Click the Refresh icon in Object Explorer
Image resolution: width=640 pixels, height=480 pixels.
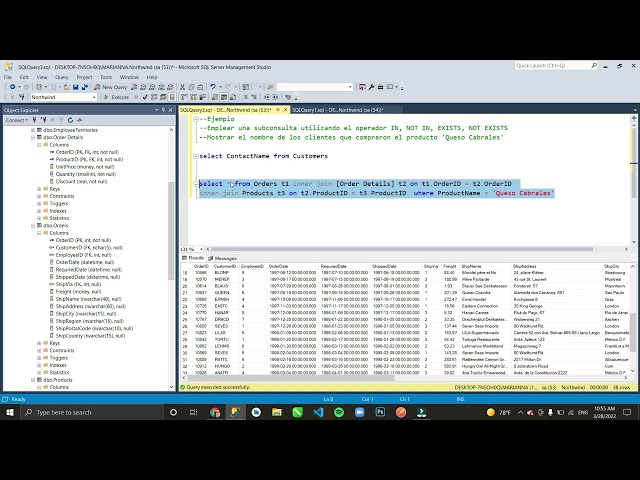tap(70, 120)
